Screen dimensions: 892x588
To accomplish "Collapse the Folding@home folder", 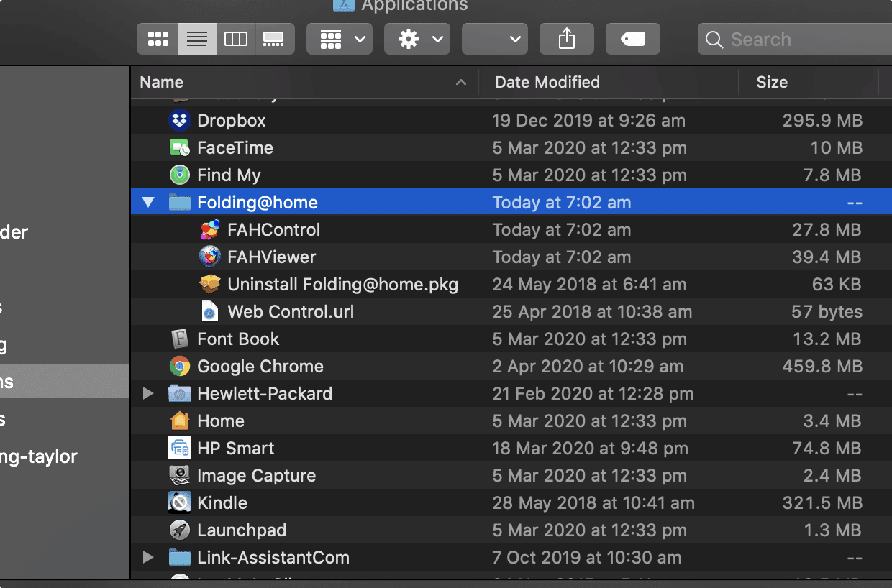I will point(148,202).
